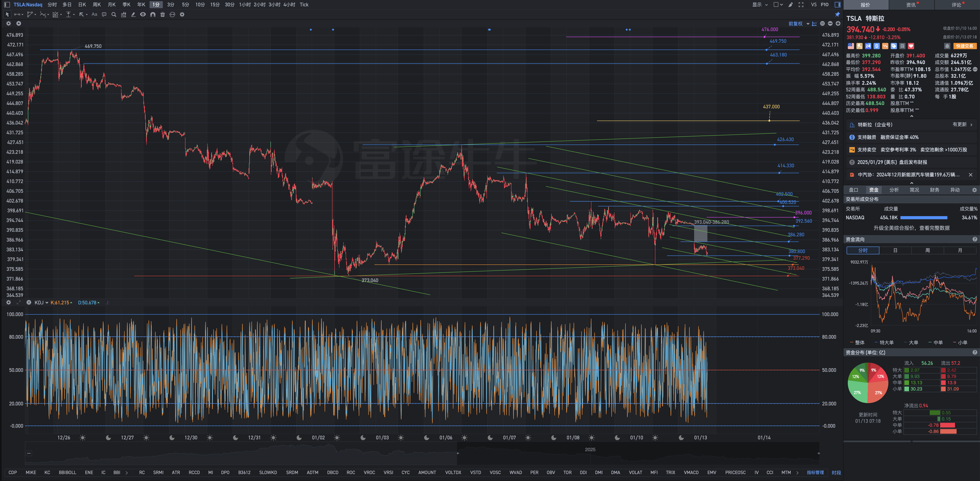Open the F10 company info
980x481 pixels.
(x=824, y=4)
